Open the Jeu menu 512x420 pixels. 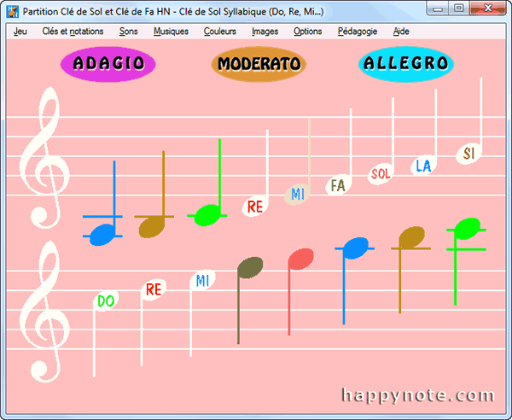click(20, 32)
